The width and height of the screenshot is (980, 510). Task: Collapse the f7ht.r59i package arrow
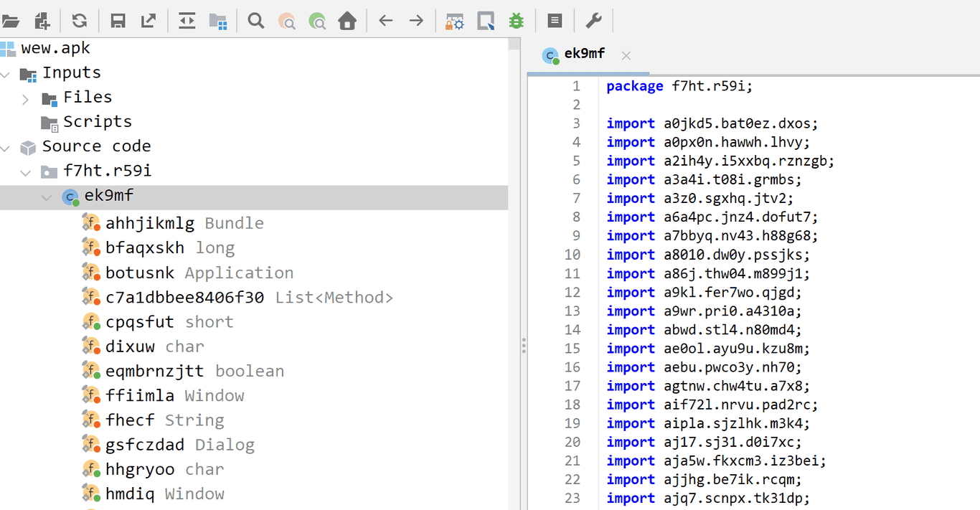point(26,172)
